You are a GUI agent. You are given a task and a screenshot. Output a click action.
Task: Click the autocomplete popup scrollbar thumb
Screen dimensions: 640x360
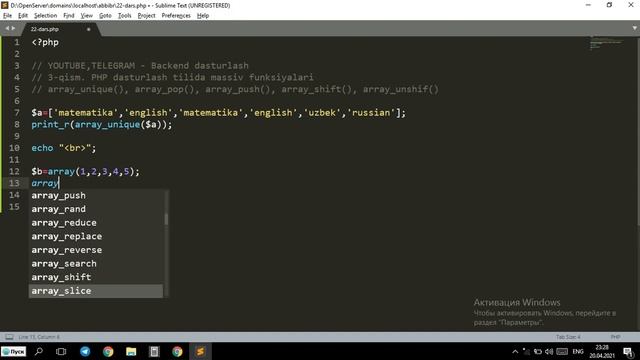coord(166,219)
